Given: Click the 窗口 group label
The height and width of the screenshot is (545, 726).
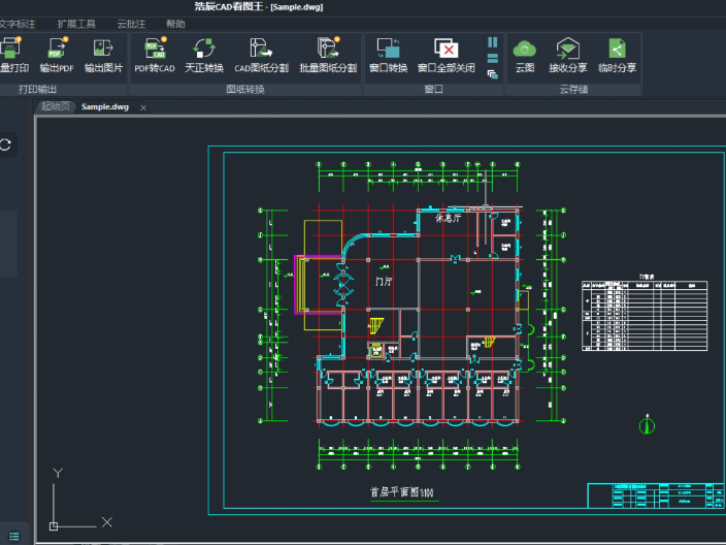Looking at the screenshot, I should pos(434,89).
